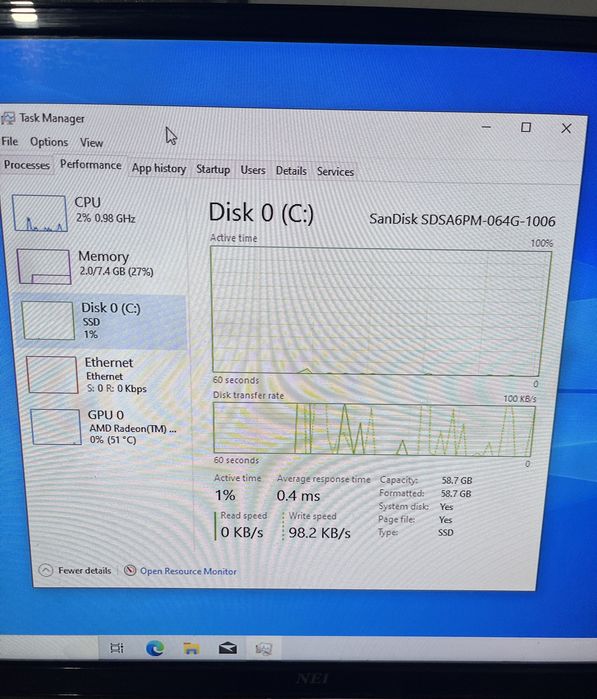597x699 pixels.
Task: Open the View menu
Action: click(x=91, y=143)
